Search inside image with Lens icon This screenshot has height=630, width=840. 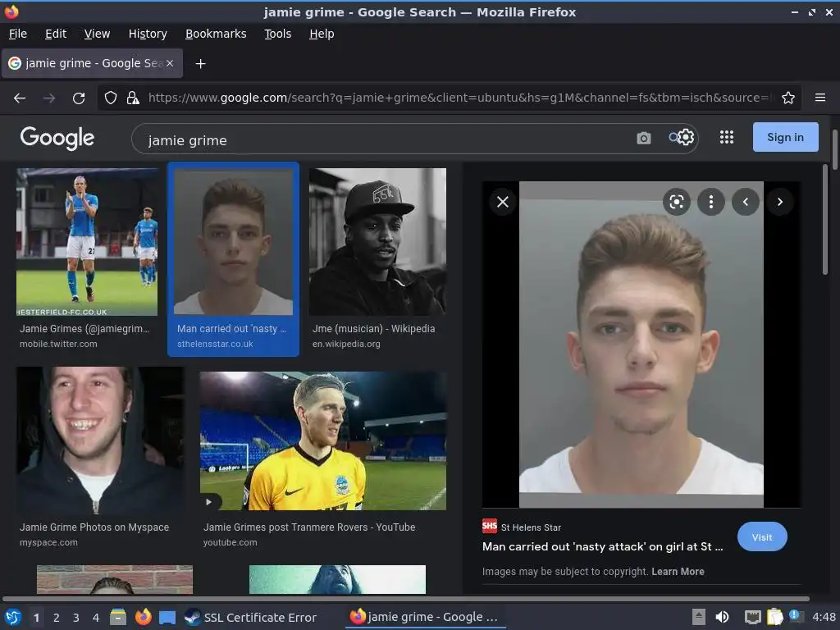(x=677, y=202)
